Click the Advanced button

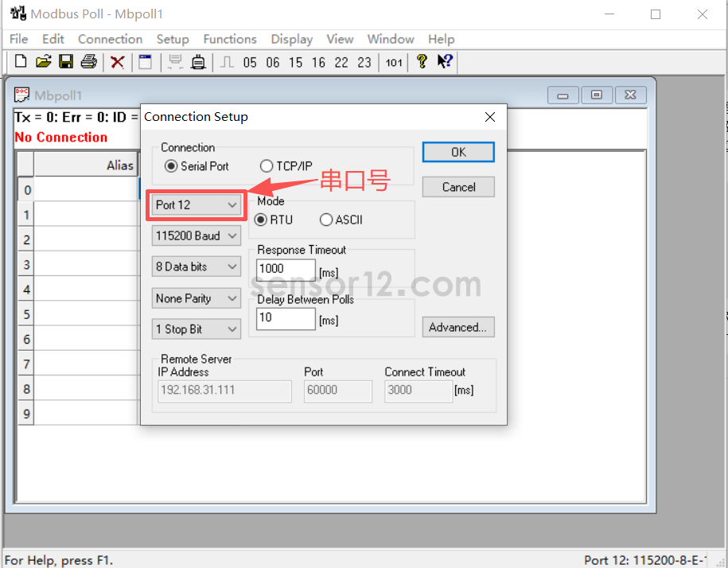[458, 326]
